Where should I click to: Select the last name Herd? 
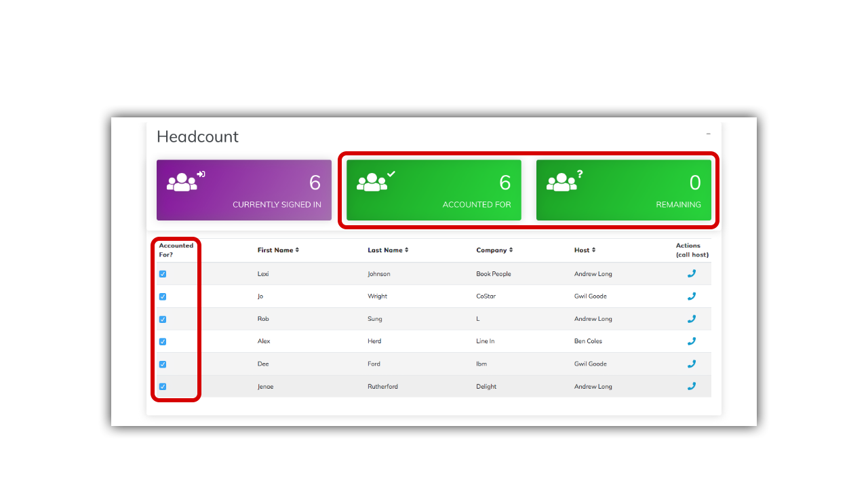[374, 341]
